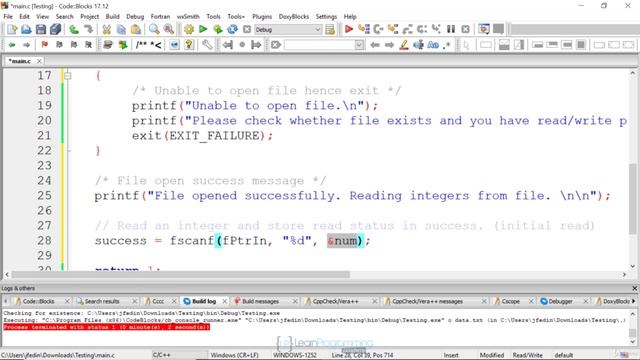Open the Settings menu

326,17
